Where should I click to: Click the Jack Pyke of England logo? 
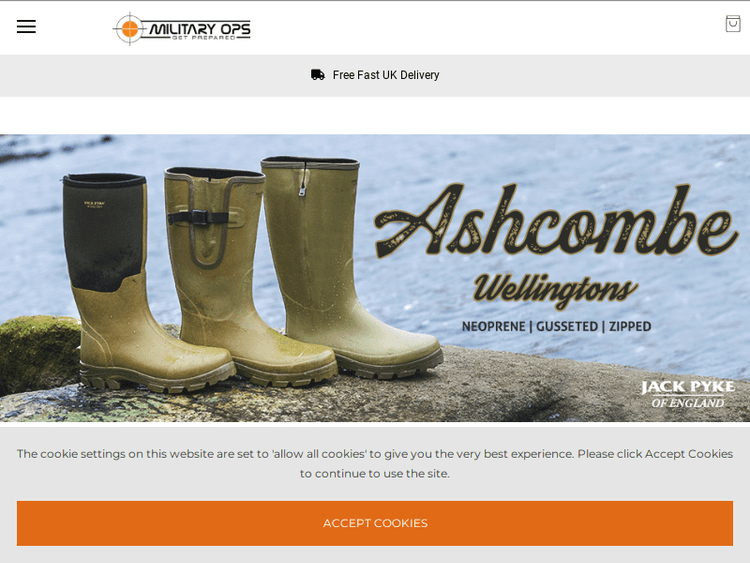pyautogui.click(x=688, y=394)
